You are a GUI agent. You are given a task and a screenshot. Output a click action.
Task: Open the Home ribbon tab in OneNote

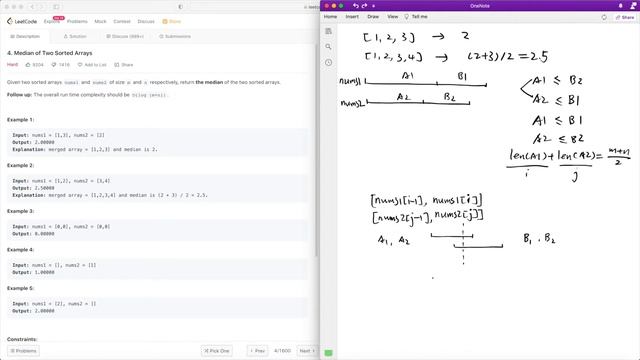click(x=330, y=17)
